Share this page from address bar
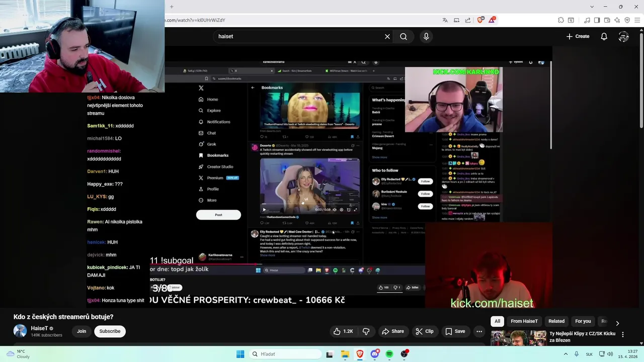The image size is (644, 362). (468, 20)
